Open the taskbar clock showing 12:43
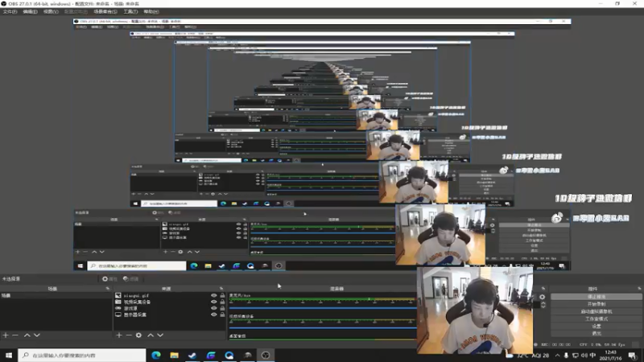The height and width of the screenshot is (362, 644). (x=611, y=356)
